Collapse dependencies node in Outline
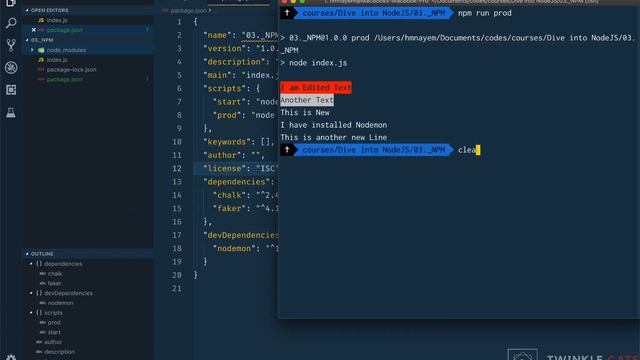The image size is (640, 360). [31, 264]
